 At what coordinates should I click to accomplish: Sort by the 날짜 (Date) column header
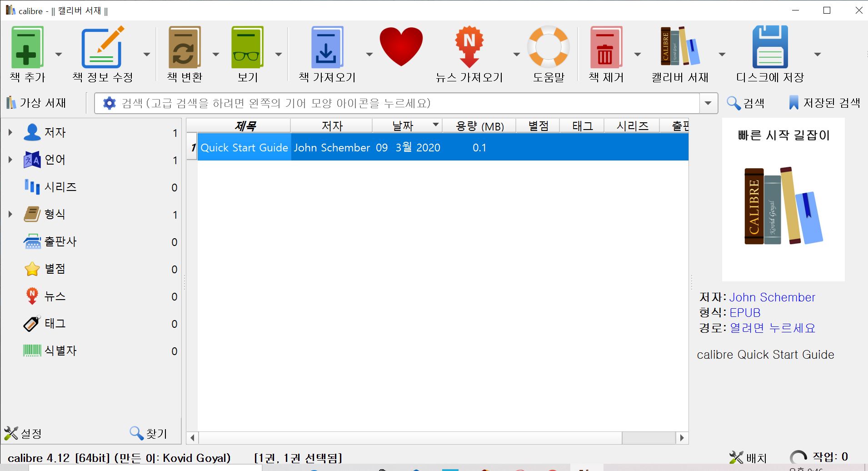[408, 125]
